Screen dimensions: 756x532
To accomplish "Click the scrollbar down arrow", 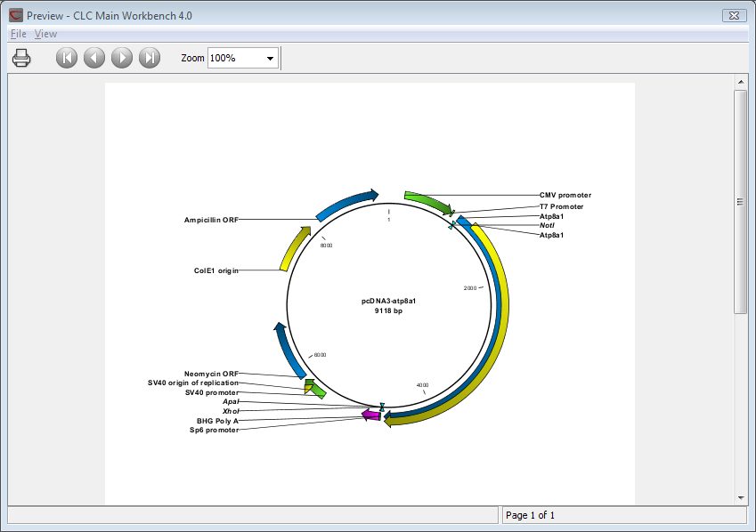I will (740, 497).
